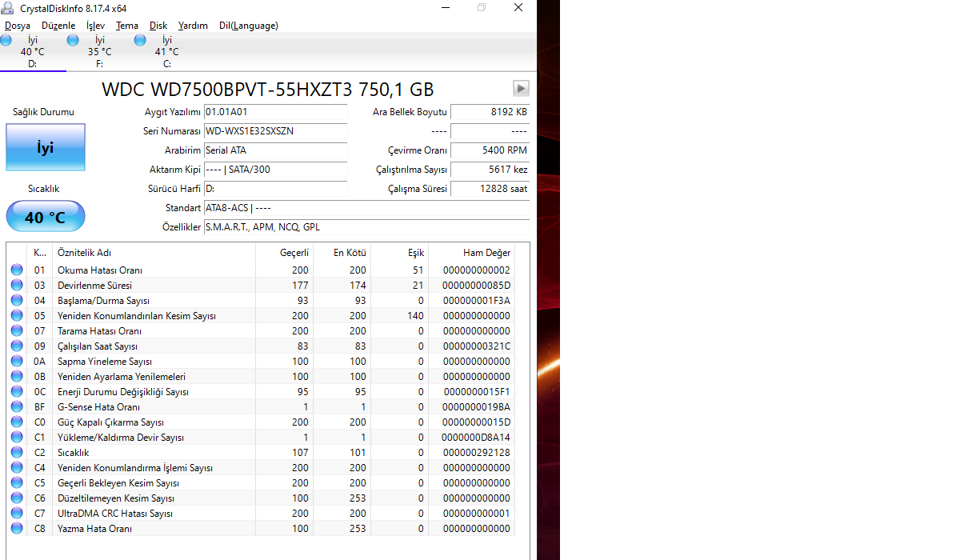This screenshot has width=956, height=560.
Task: Click raw value 000000292128 in Sıcaklık row
Action: pos(477,453)
